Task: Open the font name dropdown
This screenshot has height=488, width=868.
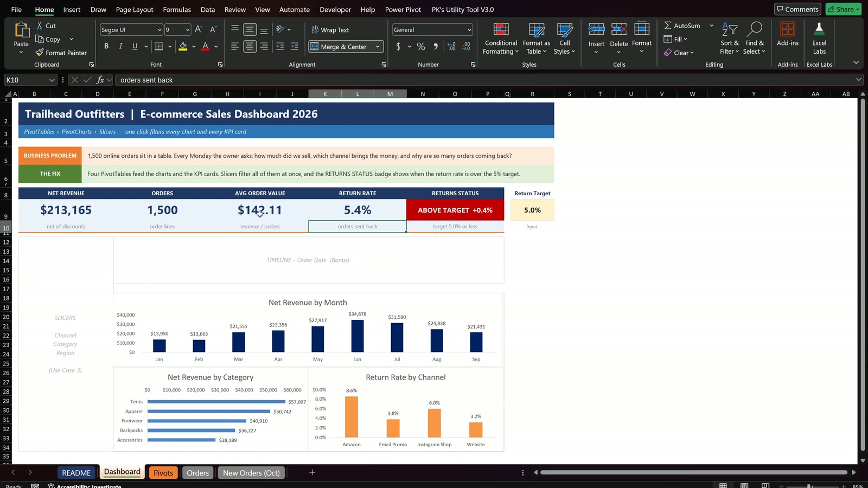Action: tap(159, 30)
